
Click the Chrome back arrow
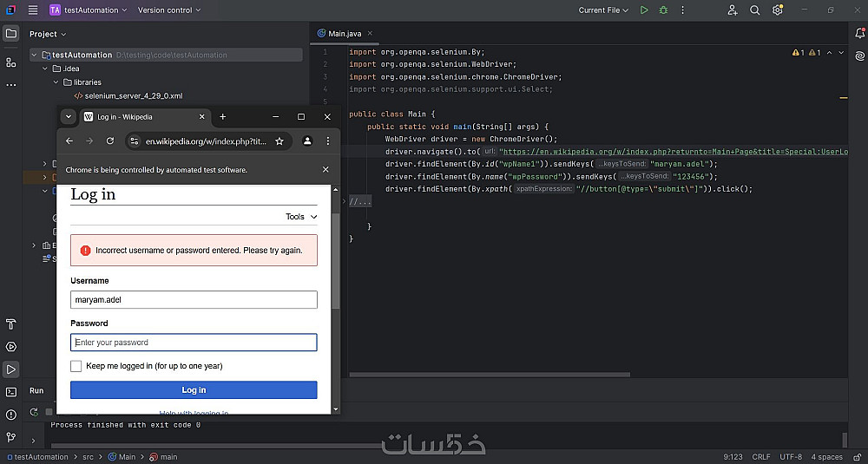tap(69, 141)
